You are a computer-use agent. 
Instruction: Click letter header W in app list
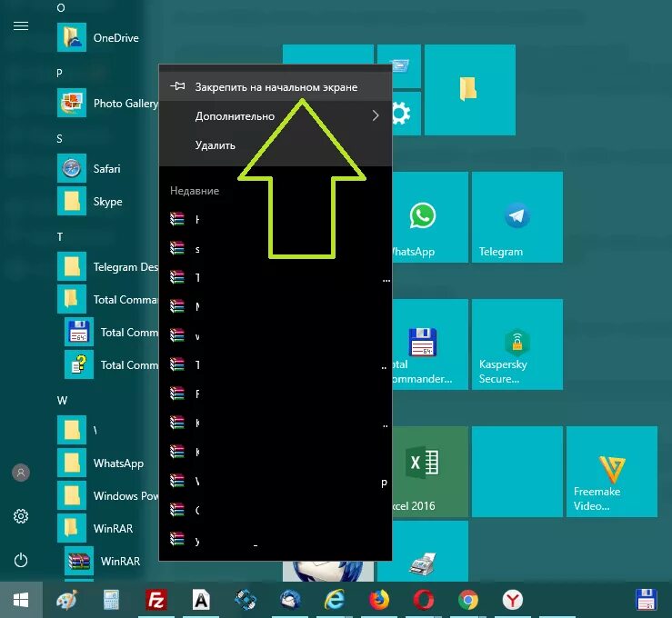coord(62,401)
